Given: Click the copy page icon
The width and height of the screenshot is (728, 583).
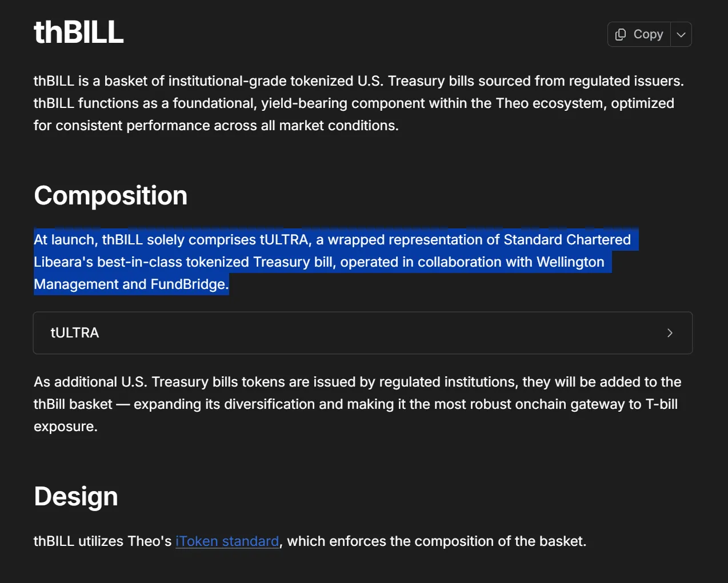Looking at the screenshot, I should point(621,35).
